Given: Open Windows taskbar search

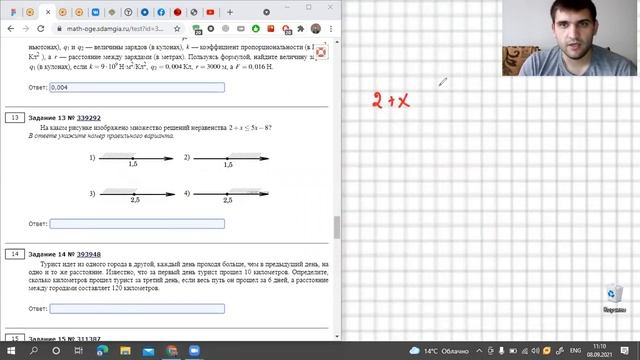Looking at the screenshot, I should (33, 351).
